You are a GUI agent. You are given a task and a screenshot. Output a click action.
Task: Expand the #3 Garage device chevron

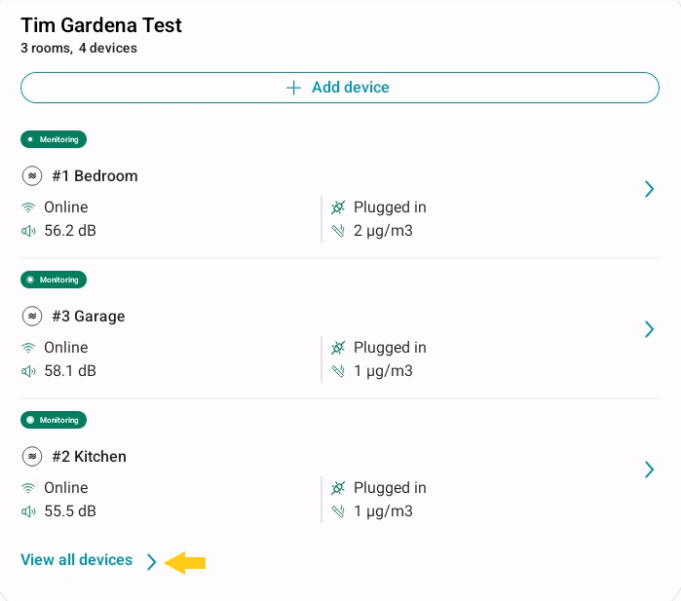coord(649,329)
